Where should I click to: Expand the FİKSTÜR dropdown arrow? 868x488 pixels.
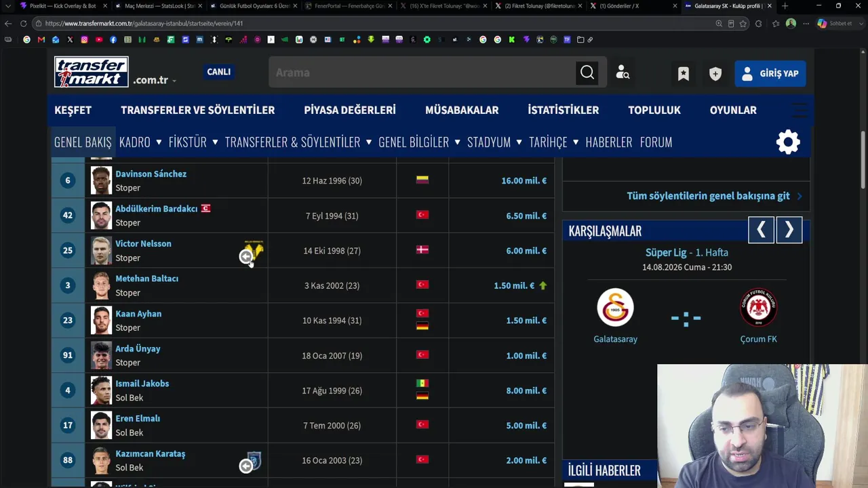215,142
